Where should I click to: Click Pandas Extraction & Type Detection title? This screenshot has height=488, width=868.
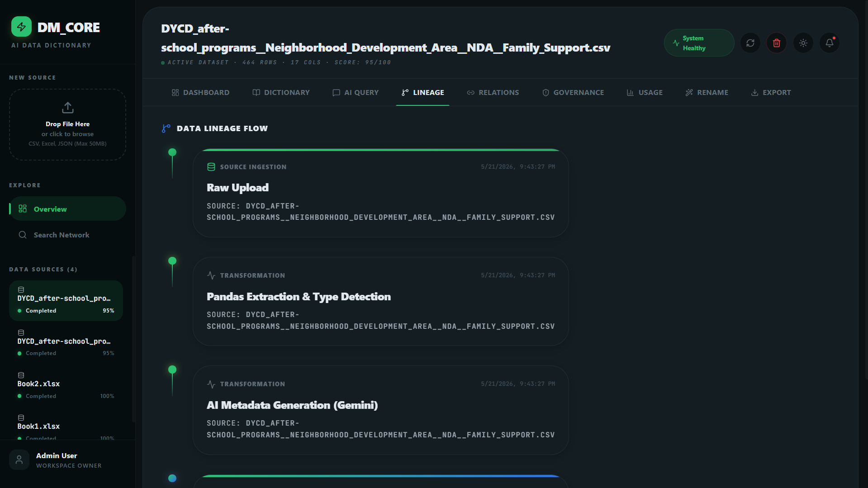click(299, 297)
